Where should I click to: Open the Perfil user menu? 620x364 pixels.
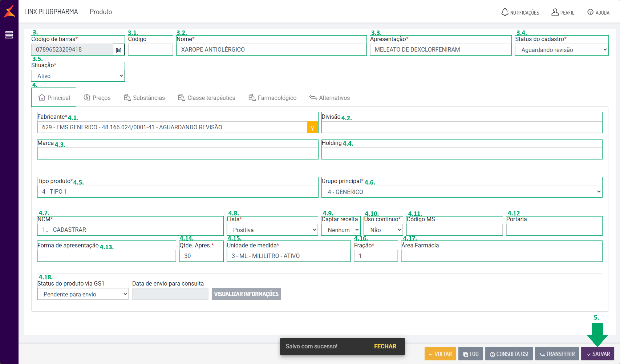(563, 12)
